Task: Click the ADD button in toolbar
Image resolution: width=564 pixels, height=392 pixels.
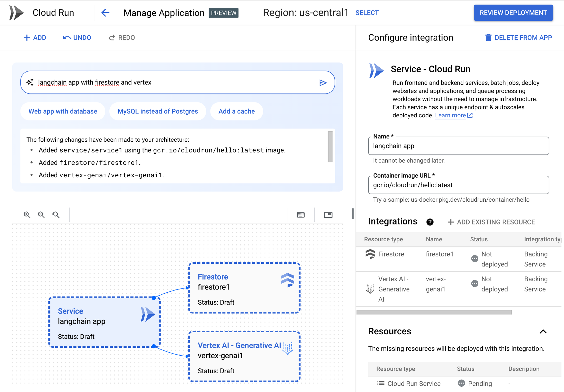Action: tap(35, 38)
